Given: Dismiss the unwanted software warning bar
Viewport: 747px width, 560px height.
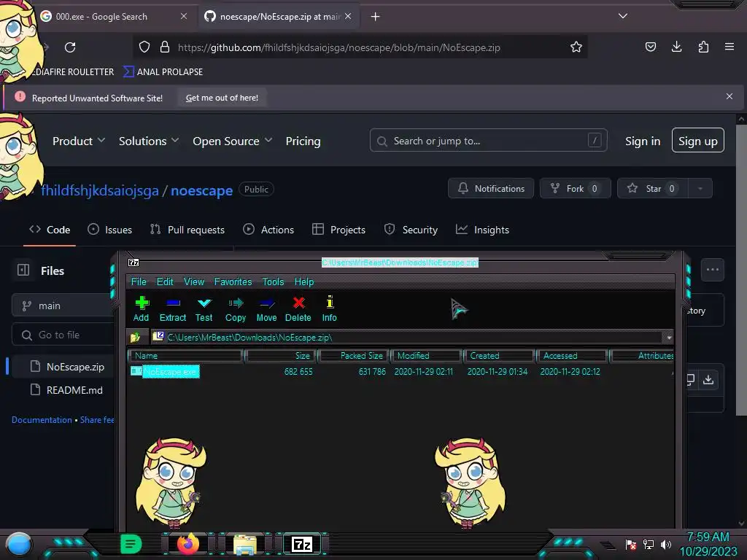Looking at the screenshot, I should [729, 96].
